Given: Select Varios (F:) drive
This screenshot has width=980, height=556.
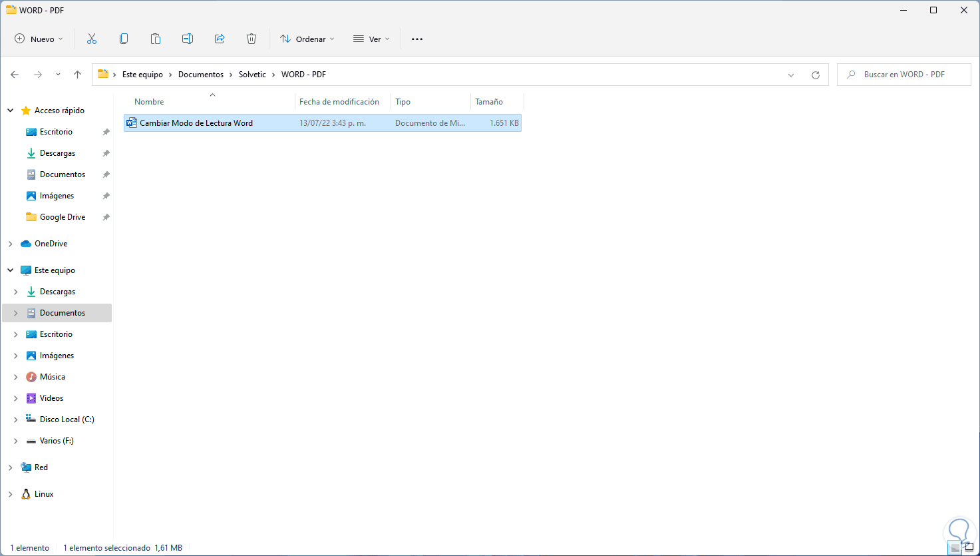Looking at the screenshot, I should coord(57,441).
